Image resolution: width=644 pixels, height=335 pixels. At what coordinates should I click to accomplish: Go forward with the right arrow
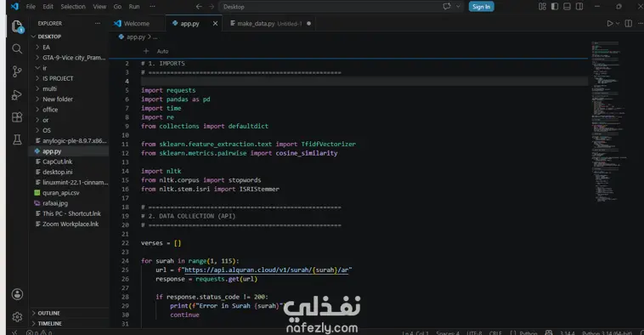pos(212,7)
